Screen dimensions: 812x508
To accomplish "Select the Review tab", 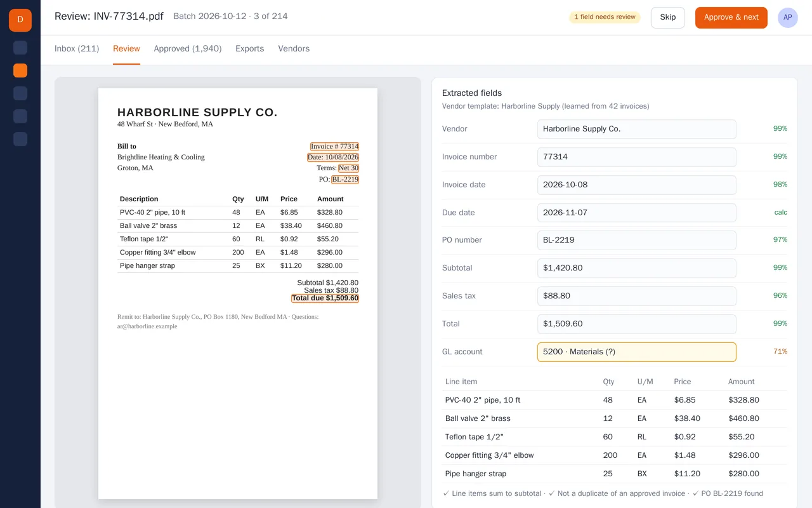I will click(126, 49).
